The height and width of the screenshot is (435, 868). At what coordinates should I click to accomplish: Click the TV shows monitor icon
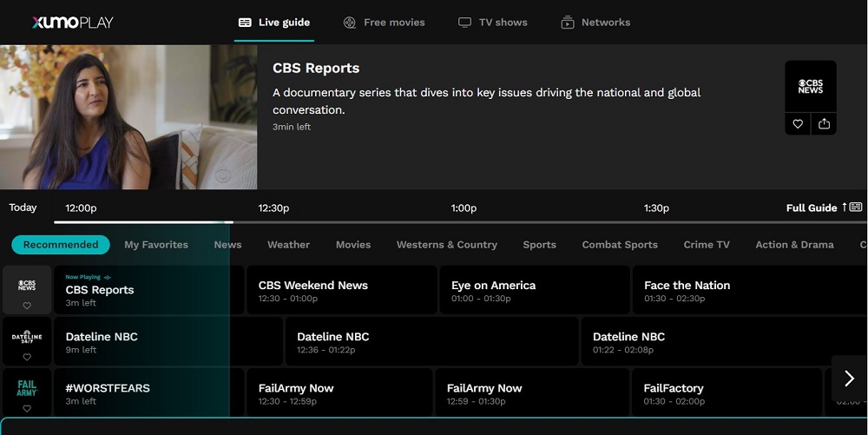point(464,23)
